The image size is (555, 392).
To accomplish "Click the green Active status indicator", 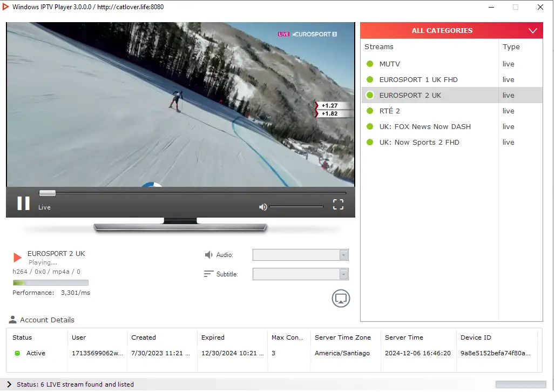I will point(17,353).
